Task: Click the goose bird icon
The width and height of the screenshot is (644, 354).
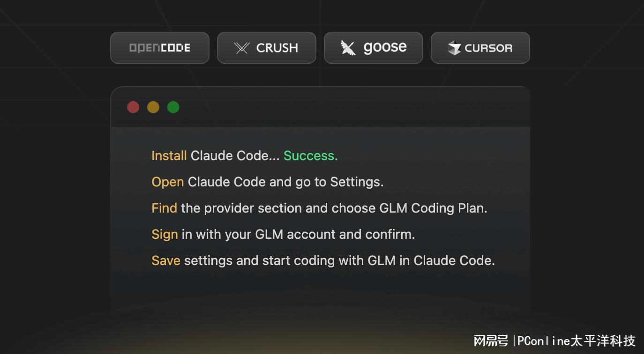Action: point(348,48)
